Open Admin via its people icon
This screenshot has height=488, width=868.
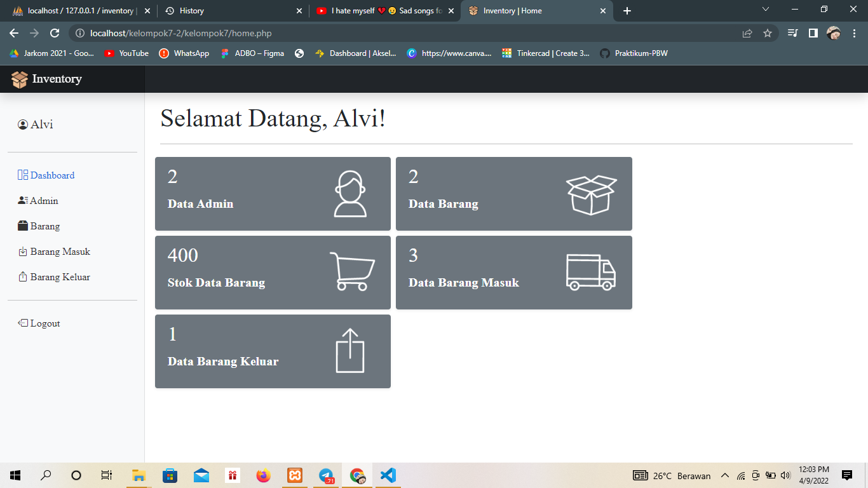(x=22, y=200)
